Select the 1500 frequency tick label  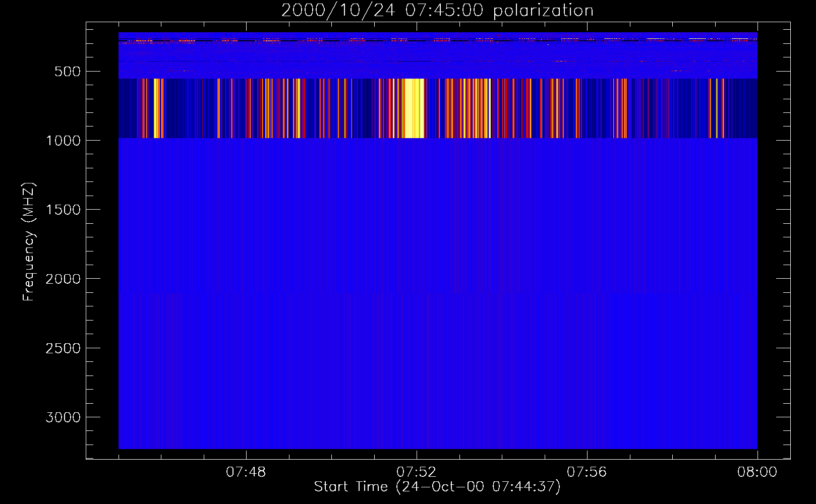point(63,210)
